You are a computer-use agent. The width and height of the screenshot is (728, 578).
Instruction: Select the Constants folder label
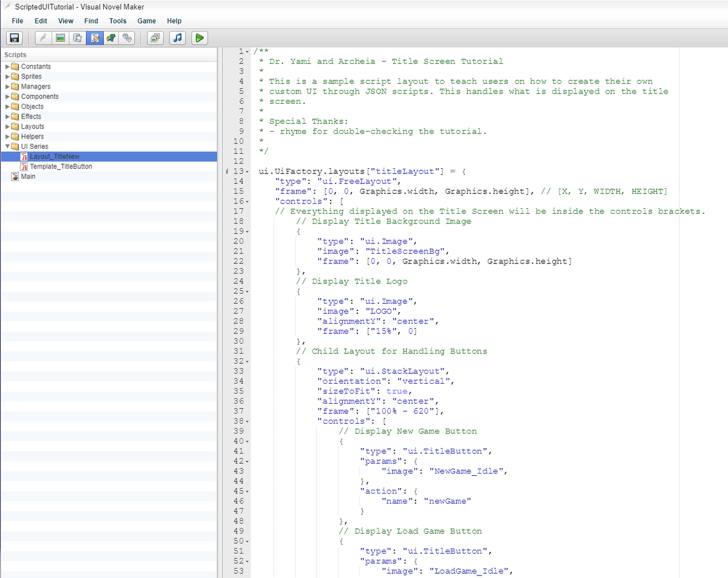tap(36, 67)
